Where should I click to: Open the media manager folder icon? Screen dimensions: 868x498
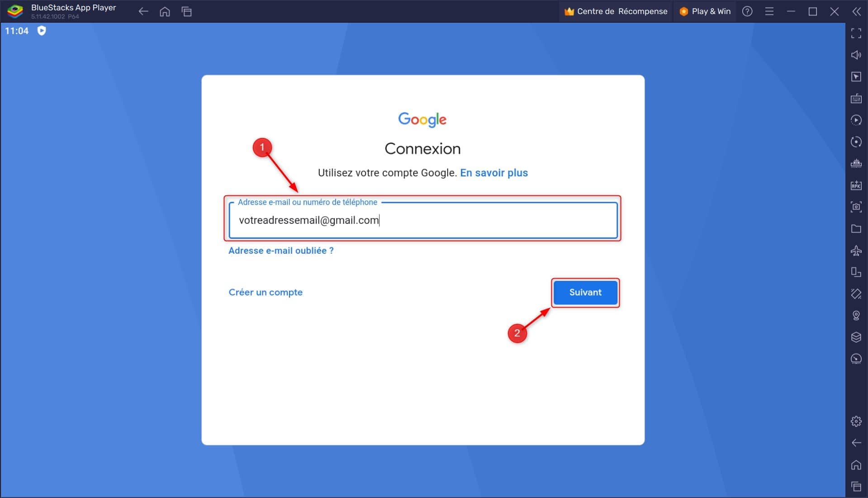coord(856,228)
